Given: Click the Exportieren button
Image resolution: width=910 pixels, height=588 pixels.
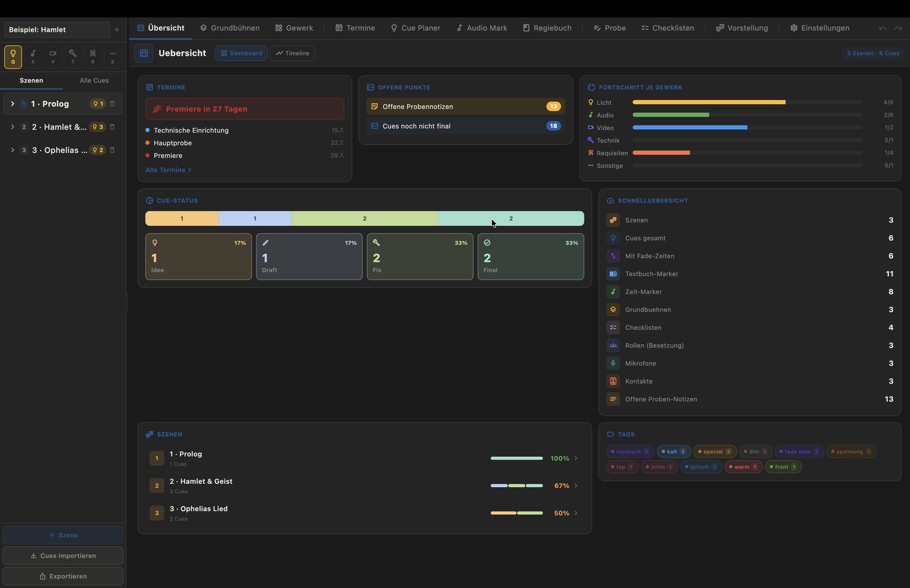Looking at the screenshot, I should 63,577.
